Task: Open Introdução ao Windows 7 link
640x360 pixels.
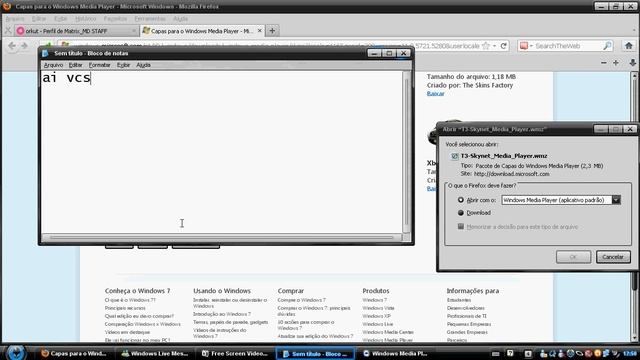Action: (222, 314)
